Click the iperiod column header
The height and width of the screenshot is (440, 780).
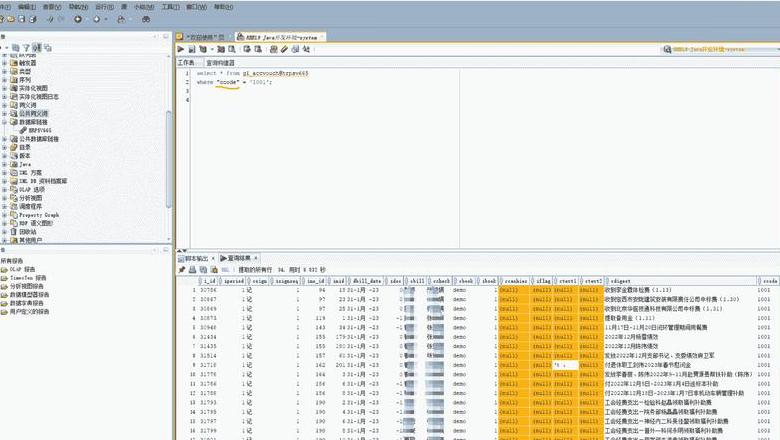click(233, 281)
